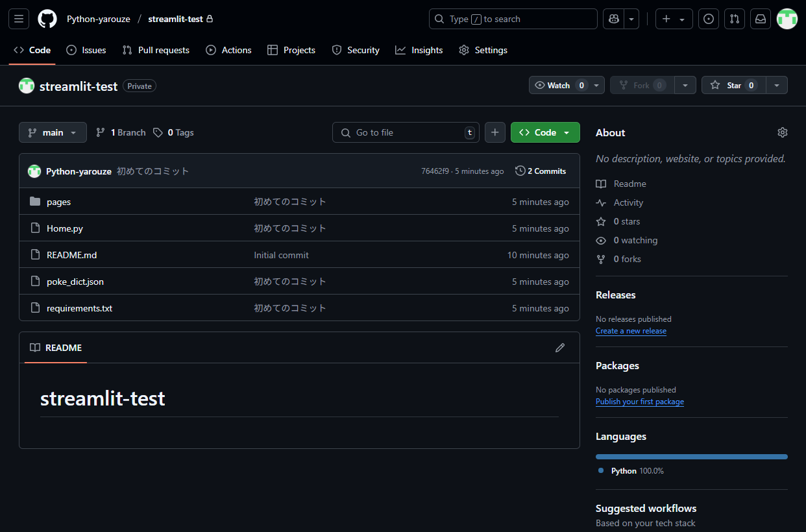The width and height of the screenshot is (806, 532).
Task: Click the Packages heading link
Action: pos(617,365)
